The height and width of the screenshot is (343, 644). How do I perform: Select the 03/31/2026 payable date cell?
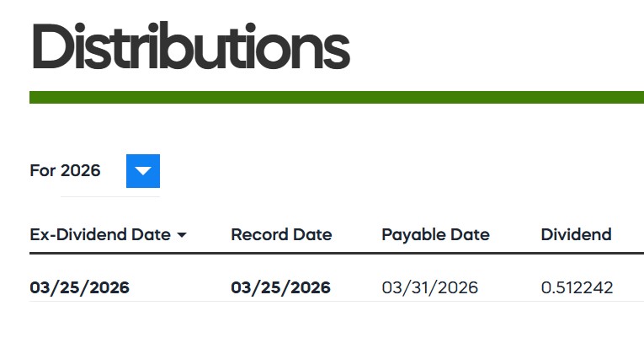[x=429, y=287]
